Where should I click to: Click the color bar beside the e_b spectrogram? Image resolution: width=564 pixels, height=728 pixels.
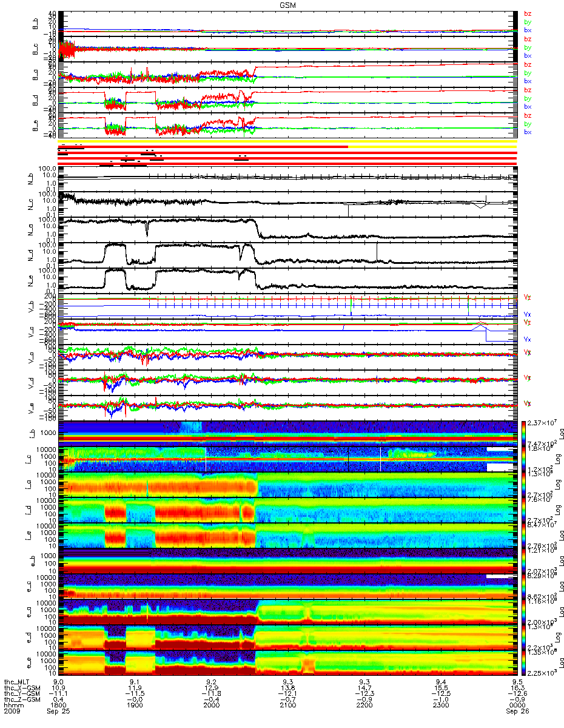point(525,561)
